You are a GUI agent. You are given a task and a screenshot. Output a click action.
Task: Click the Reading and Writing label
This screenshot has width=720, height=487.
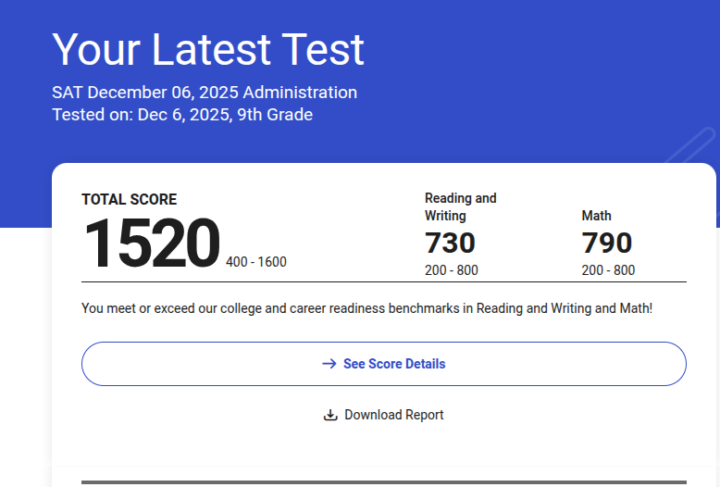click(461, 207)
